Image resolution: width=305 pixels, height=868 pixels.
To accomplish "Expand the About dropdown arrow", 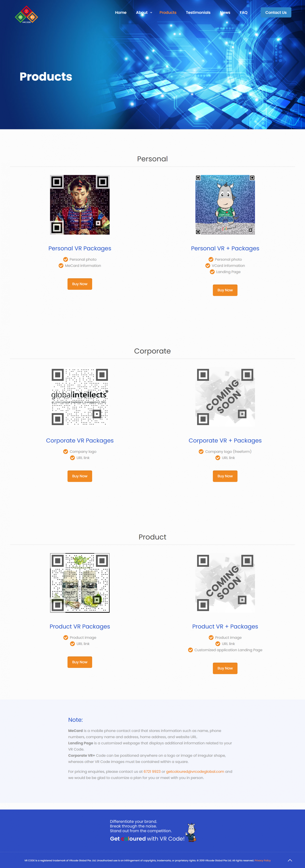I will coord(151,13).
